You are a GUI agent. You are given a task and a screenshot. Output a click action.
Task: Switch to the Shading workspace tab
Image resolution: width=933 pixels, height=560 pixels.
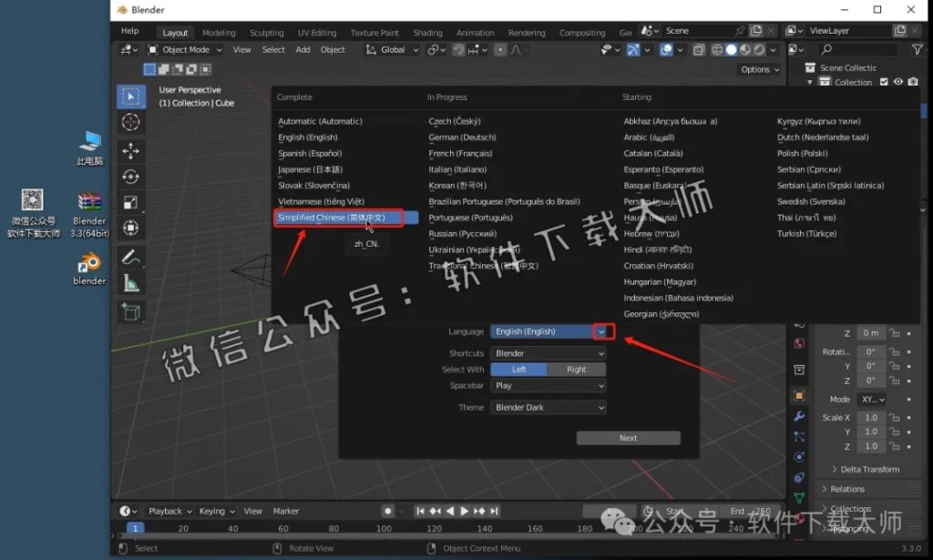click(x=427, y=31)
